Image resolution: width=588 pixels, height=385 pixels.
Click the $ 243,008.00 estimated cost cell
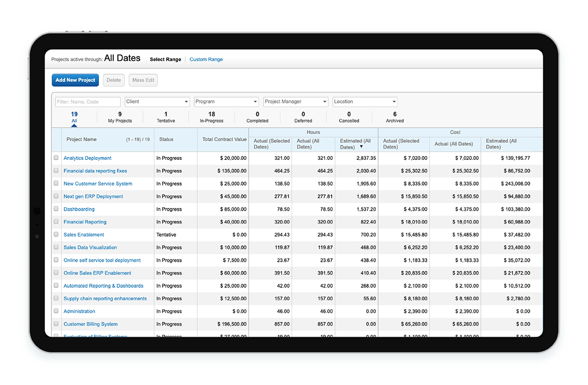(x=515, y=183)
